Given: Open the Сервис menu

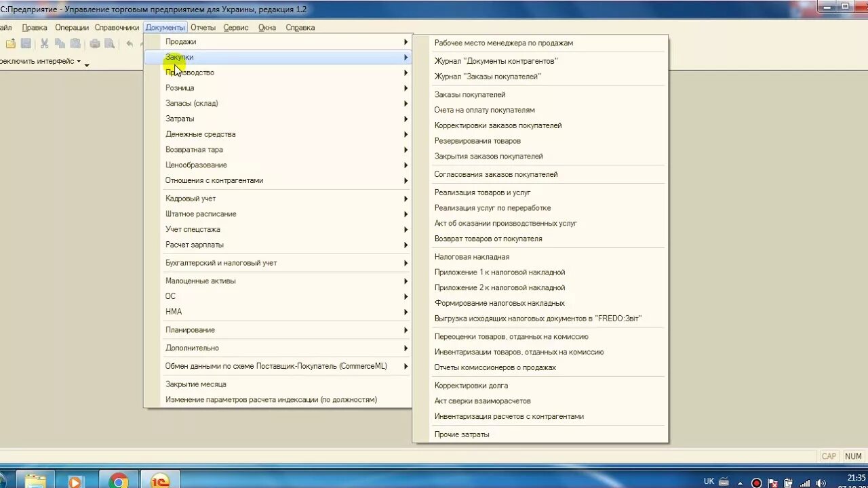Looking at the screenshot, I should [236, 28].
